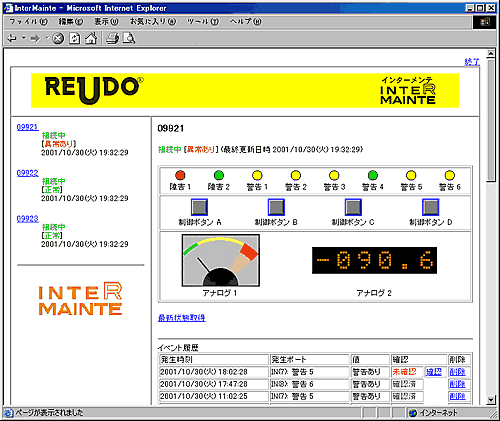500x421 pixels.
Task: Click イベント履歴 section title
Action: (x=178, y=348)
